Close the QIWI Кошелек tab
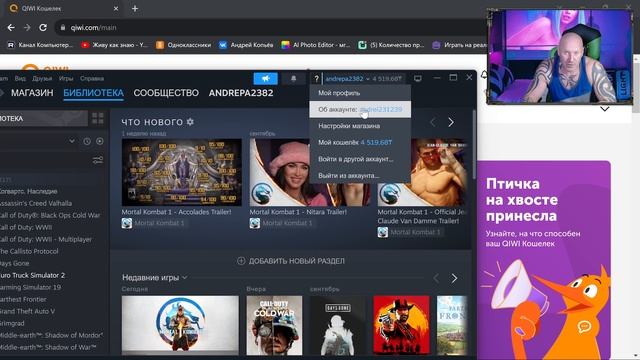The width and height of the screenshot is (640, 360). 116,8
